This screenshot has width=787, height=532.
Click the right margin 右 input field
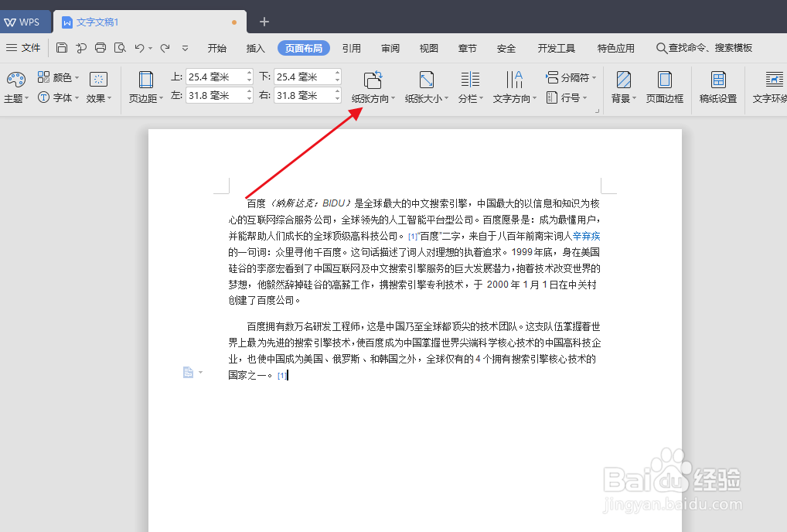[304, 95]
